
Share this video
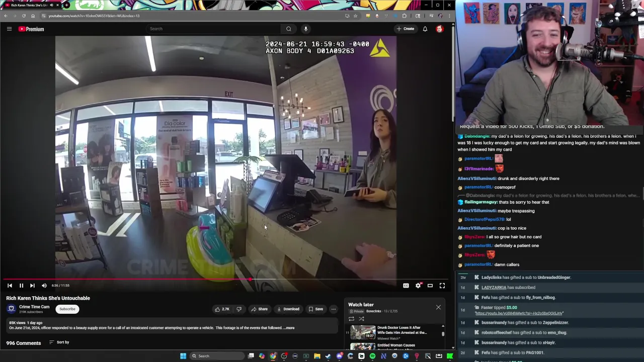click(x=259, y=309)
